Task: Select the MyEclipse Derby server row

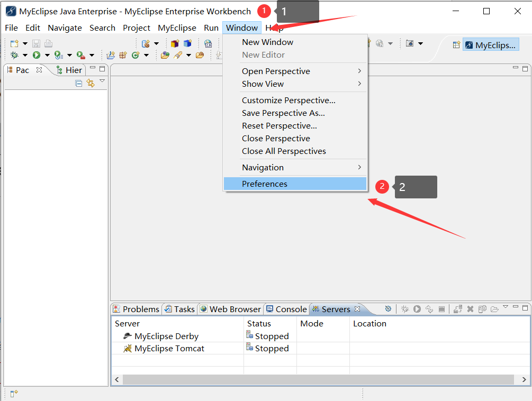Action: point(321,336)
